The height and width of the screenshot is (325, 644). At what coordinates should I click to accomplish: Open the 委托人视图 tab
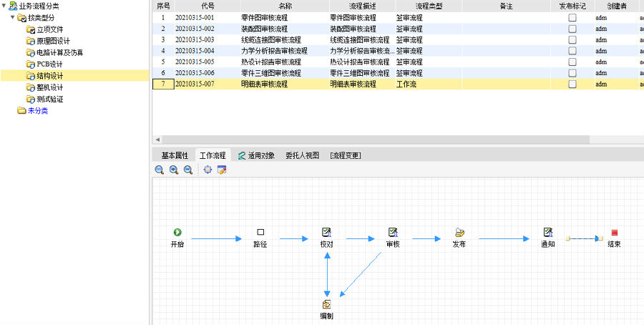[302, 155]
